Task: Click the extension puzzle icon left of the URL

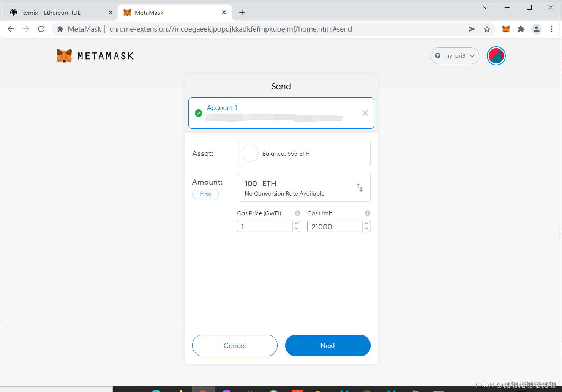Action: click(x=60, y=29)
